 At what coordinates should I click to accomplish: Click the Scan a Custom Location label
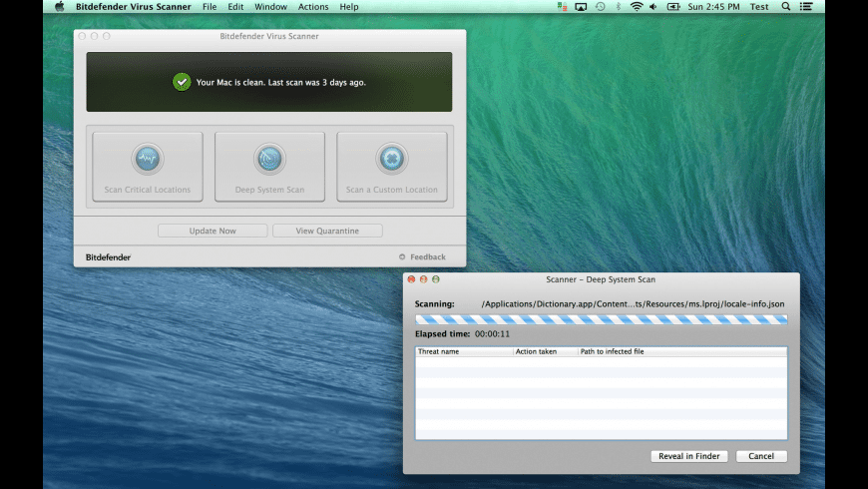click(x=392, y=190)
